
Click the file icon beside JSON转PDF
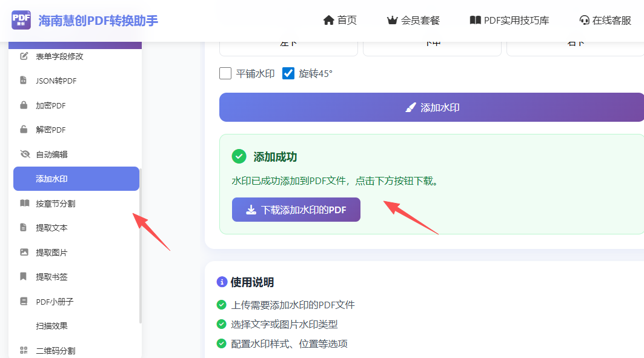(24, 81)
